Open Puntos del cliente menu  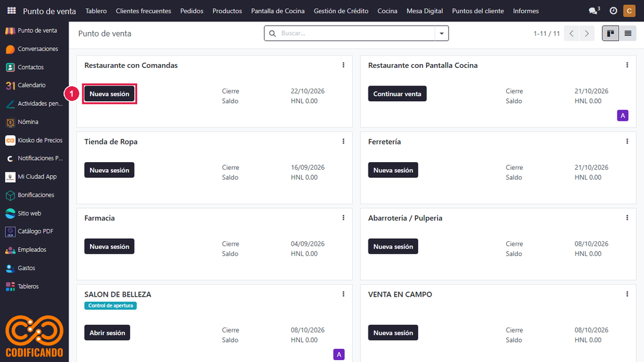pyautogui.click(x=478, y=11)
